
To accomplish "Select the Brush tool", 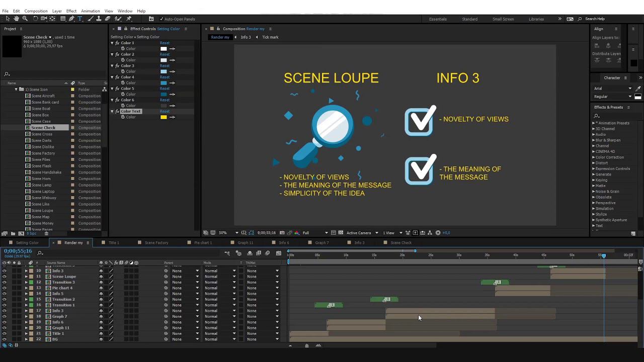I will click(91, 19).
